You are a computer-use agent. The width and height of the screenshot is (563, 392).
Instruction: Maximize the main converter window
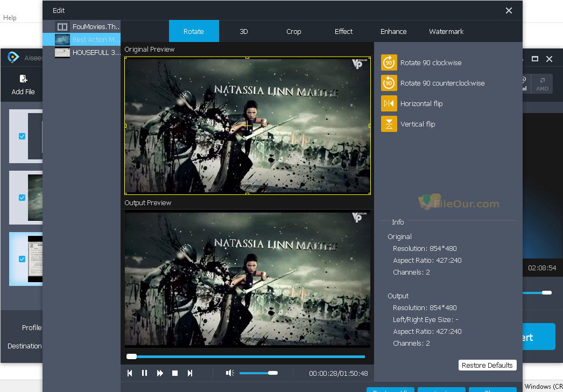[x=535, y=59]
